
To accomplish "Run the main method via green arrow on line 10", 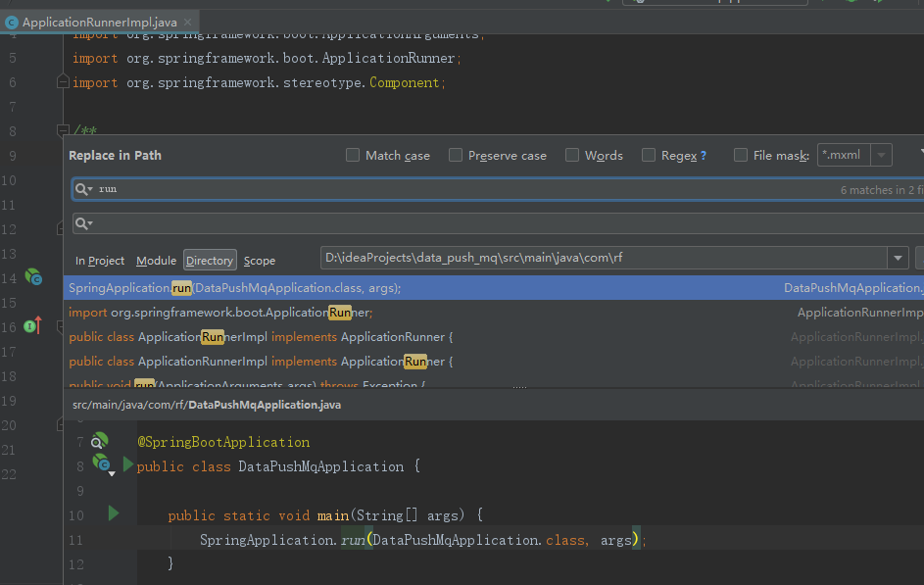I will point(114,513).
